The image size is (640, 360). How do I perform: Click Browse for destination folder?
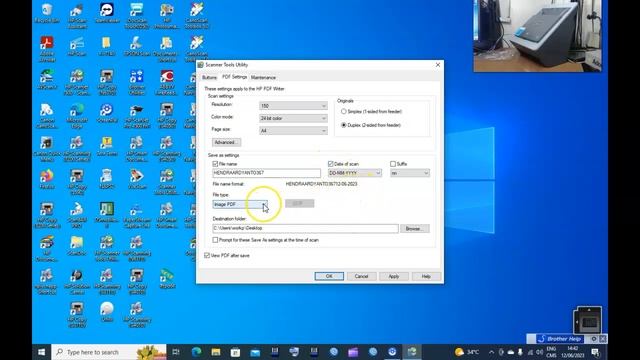pos(415,229)
